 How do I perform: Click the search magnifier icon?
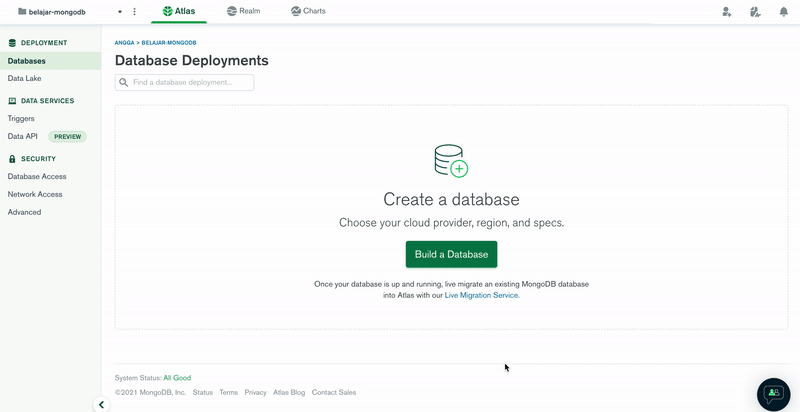click(x=123, y=83)
